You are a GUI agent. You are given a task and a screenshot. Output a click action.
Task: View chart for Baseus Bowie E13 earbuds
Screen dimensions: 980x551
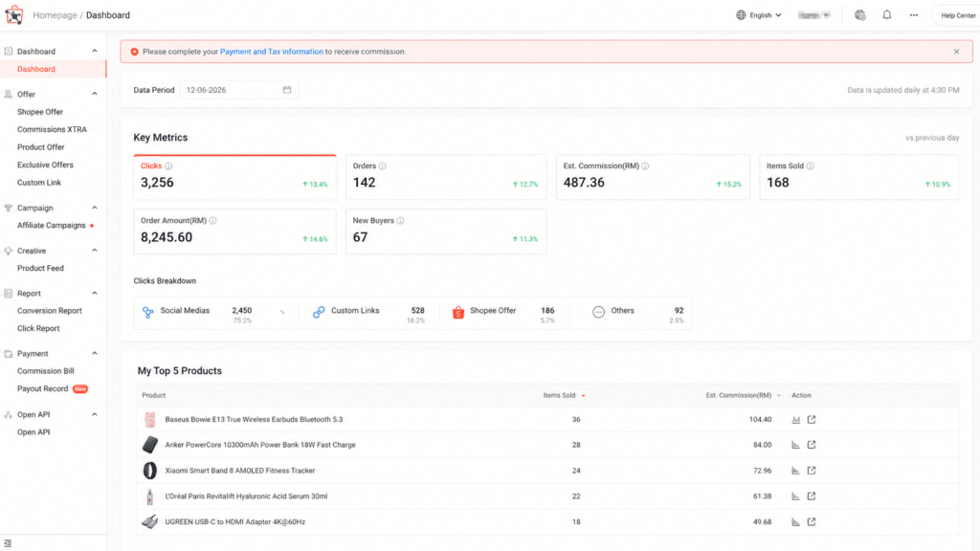pyautogui.click(x=795, y=420)
